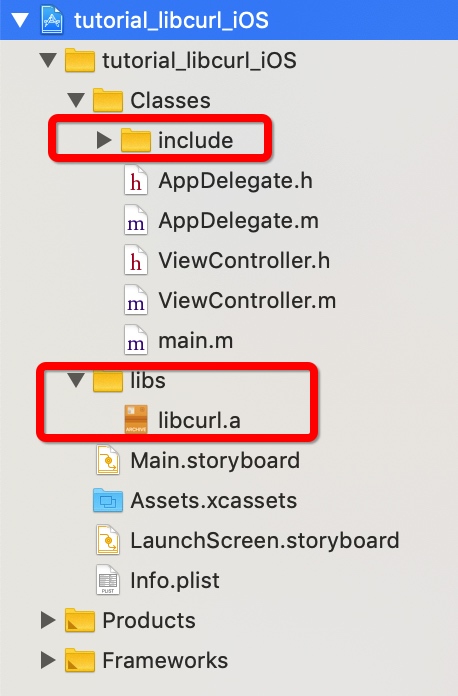Collapse the tutorial_libcurl_iOS yellow group folder

tap(48, 60)
